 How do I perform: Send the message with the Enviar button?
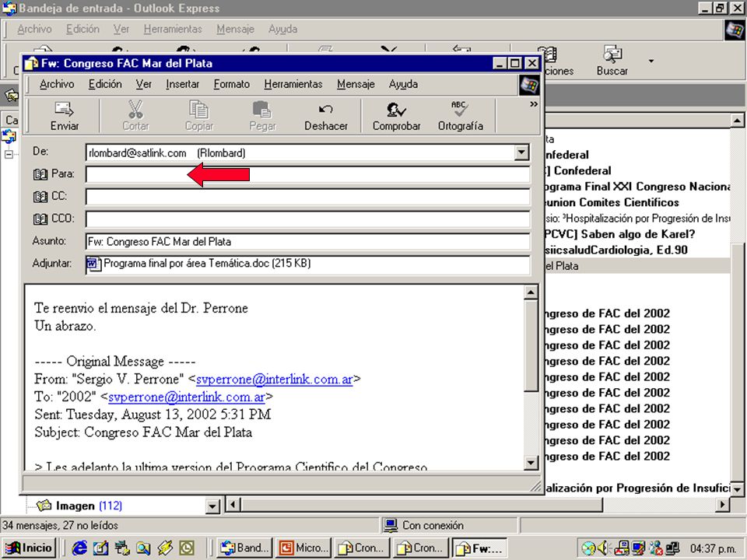[65, 116]
